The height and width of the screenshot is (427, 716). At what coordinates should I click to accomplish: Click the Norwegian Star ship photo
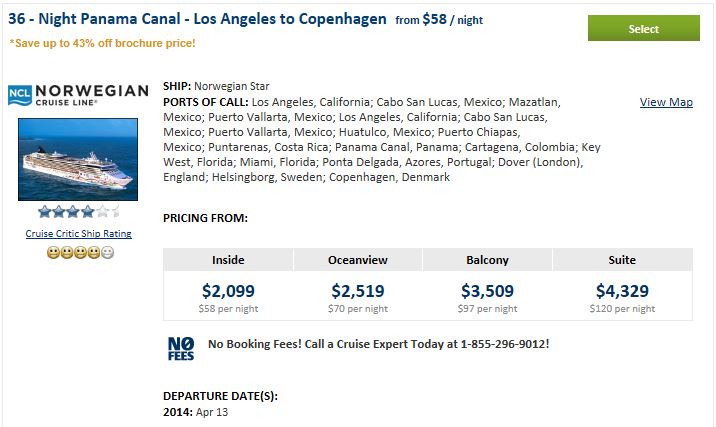coord(78,159)
